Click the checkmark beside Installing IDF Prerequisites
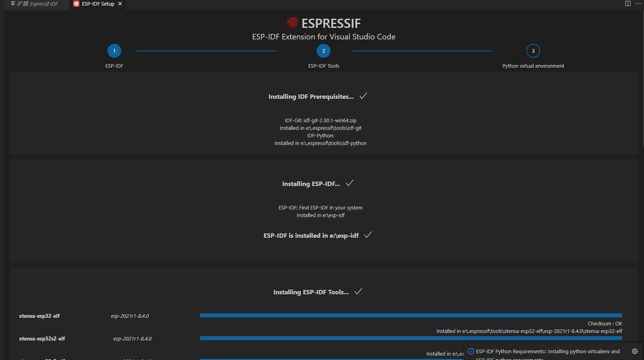The image size is (644, 360). click(363, 96)
